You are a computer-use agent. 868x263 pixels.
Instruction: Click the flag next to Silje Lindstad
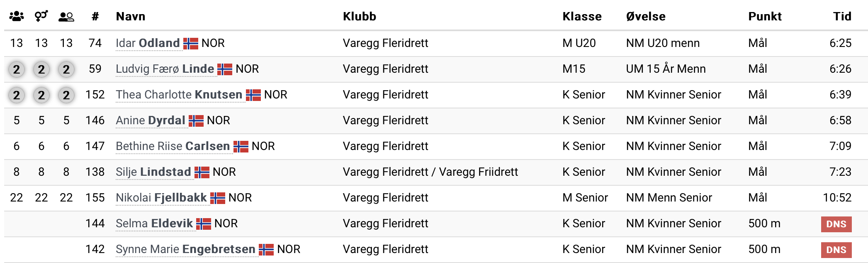click(x=202, y=172)
